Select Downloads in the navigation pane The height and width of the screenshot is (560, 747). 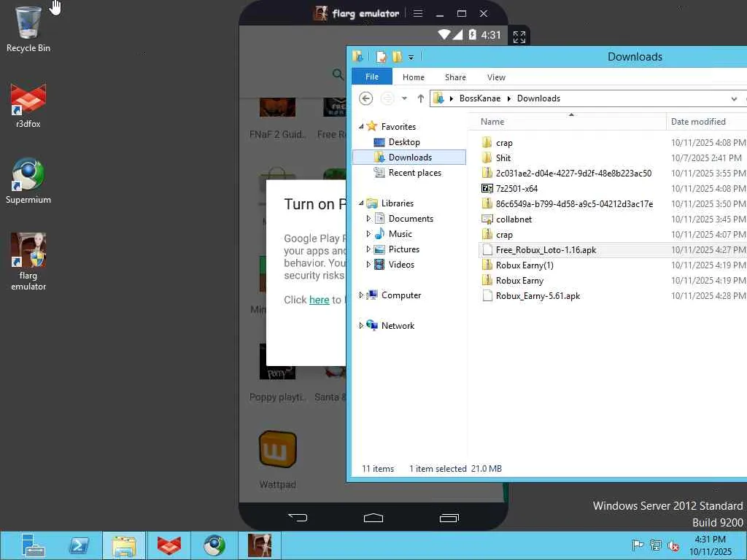[x=410, y=157]
